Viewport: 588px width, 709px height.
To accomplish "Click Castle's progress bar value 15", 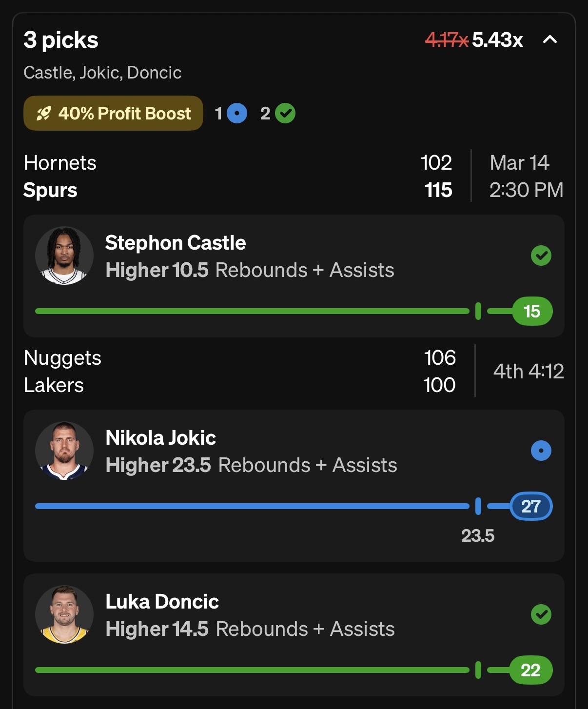I will 532,311.
